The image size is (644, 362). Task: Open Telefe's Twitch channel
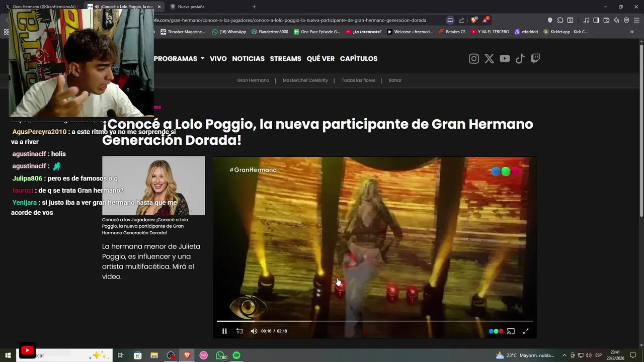pos(536,59)
